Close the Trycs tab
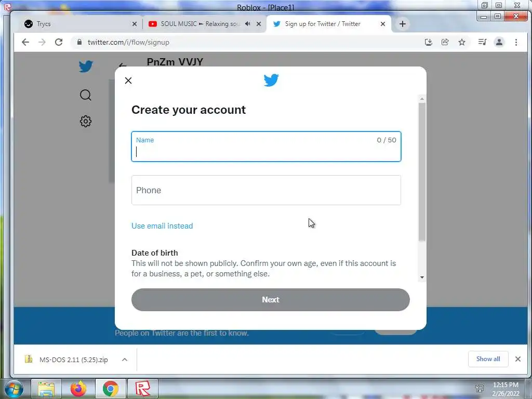532x399 pixels. 135,24
